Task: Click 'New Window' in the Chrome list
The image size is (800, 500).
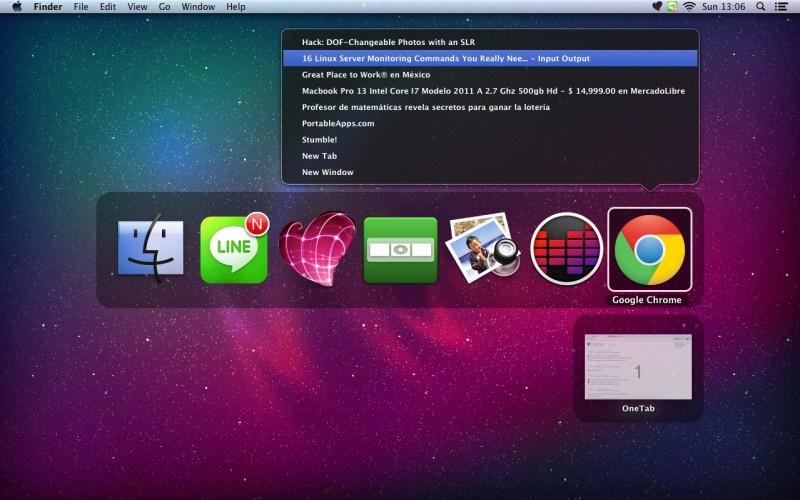Action: [327, 172]
